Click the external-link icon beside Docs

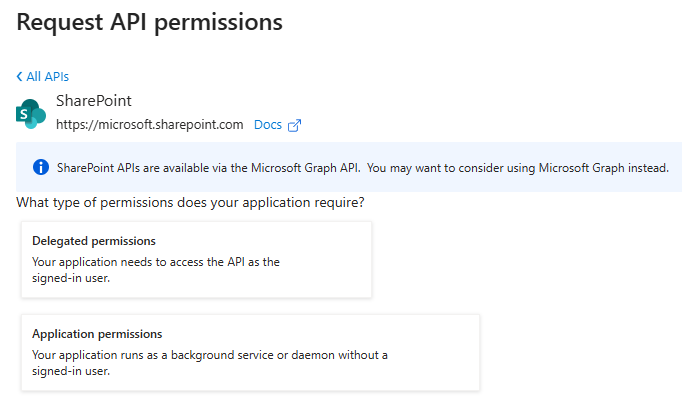click(x=294, y=126)
